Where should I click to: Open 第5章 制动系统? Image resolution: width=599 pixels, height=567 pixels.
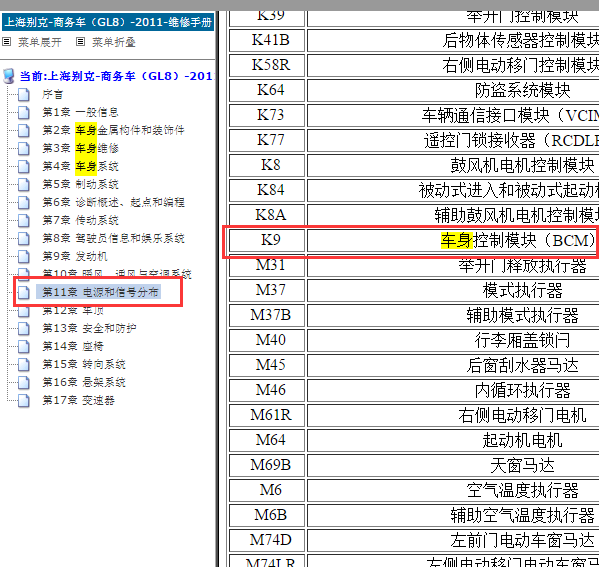80,184
